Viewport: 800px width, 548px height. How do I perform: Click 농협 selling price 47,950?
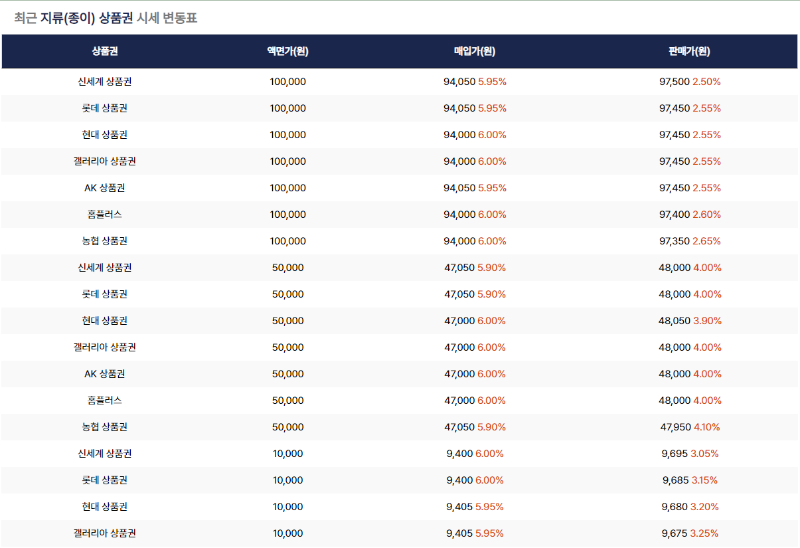click(675, 427)
